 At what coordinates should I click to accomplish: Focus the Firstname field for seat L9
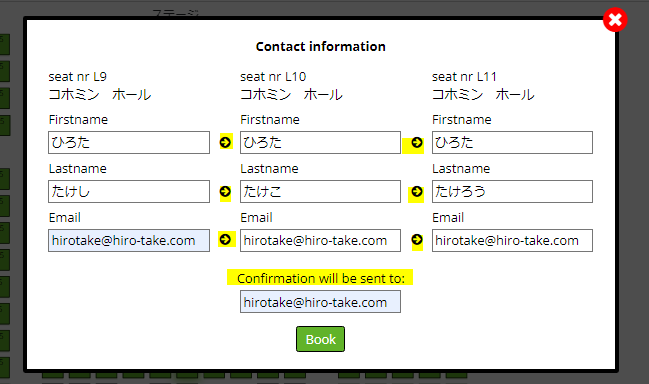click(129, 142)
